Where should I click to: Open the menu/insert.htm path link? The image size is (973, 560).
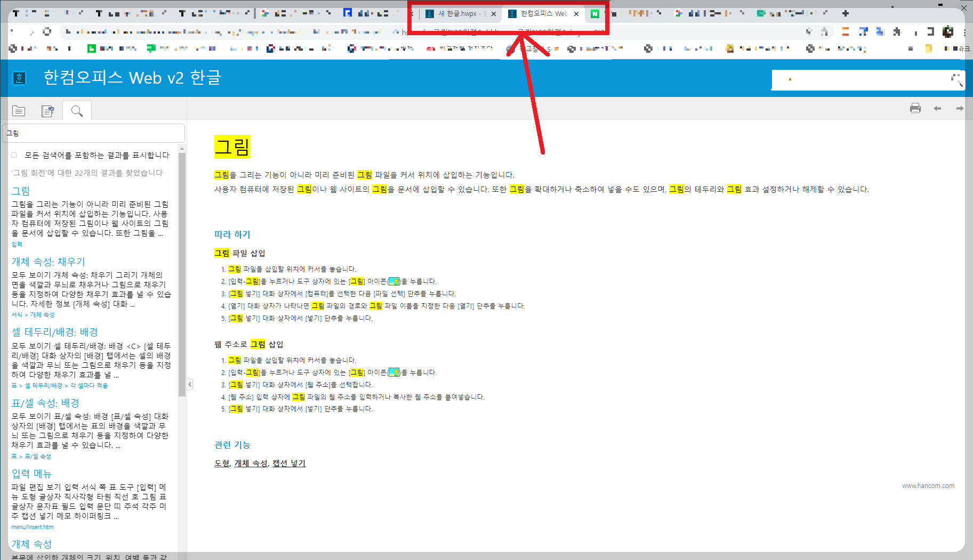point(33,527)
